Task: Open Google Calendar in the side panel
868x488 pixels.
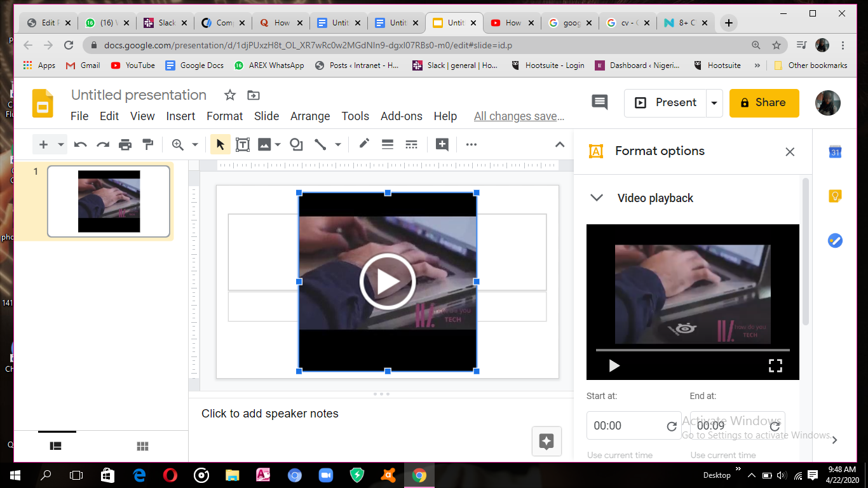Action: (x=835, y=152)
